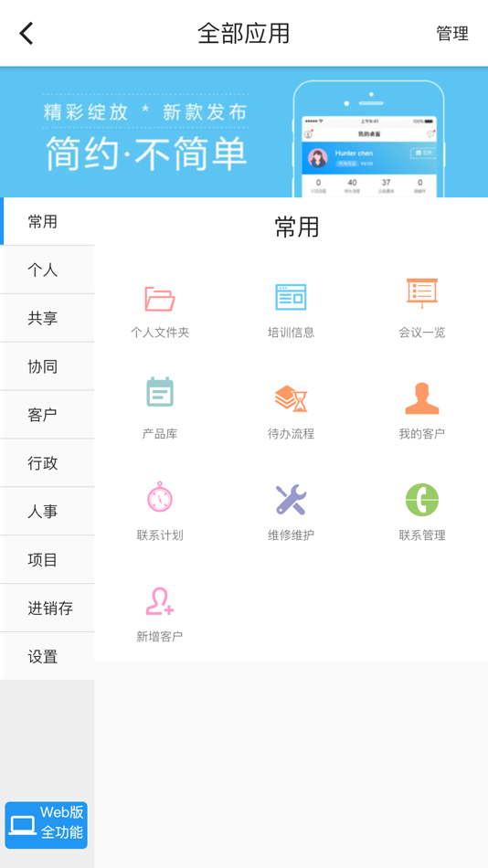Tap the 联系计划 label text
Screen dimensions: 488x868
coord(160,535)
